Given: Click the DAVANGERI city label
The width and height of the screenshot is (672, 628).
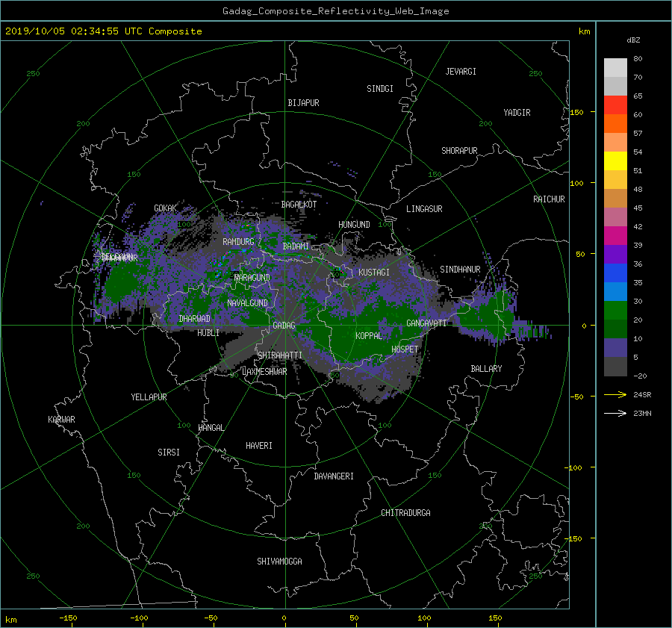Looking at the screenshot, I should coord(334,476).
